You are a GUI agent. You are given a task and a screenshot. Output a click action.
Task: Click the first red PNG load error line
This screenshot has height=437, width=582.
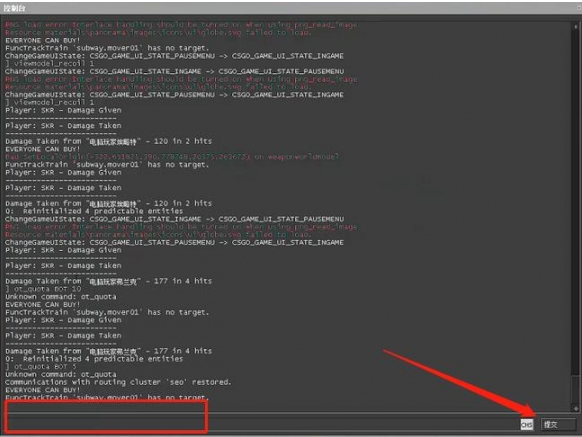[x=181, y=25]
